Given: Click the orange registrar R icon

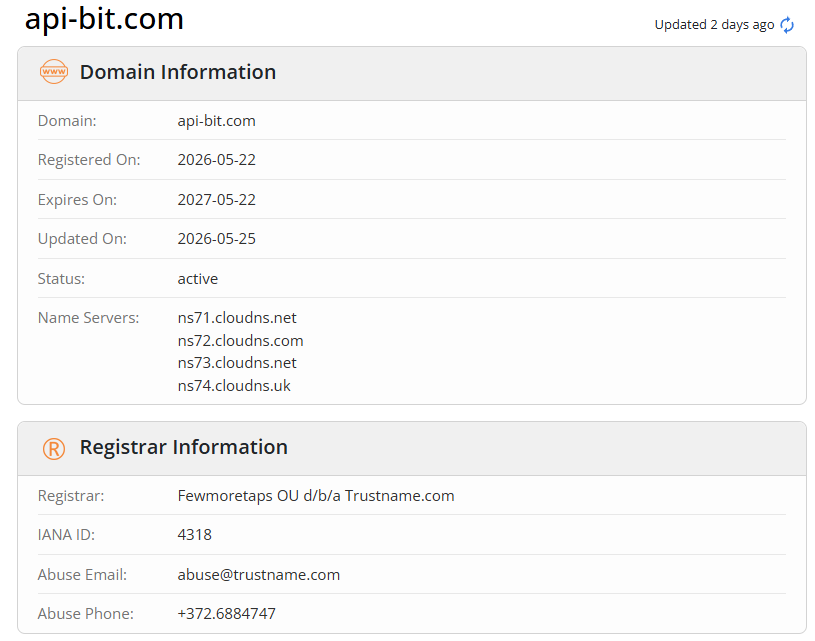Looking at the screenshot, I should point(54,448).
